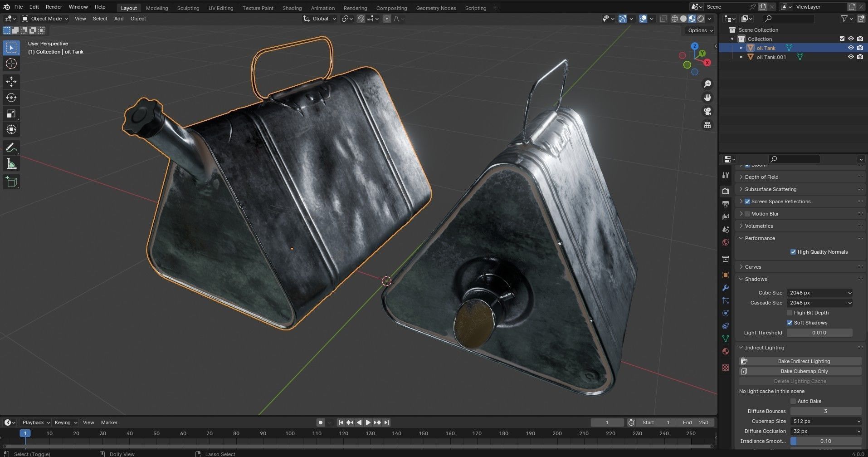Viewport: 868px width, 457px height.
Task: Click the pan hand viewport icon
Action: click(x=707, y=98)
